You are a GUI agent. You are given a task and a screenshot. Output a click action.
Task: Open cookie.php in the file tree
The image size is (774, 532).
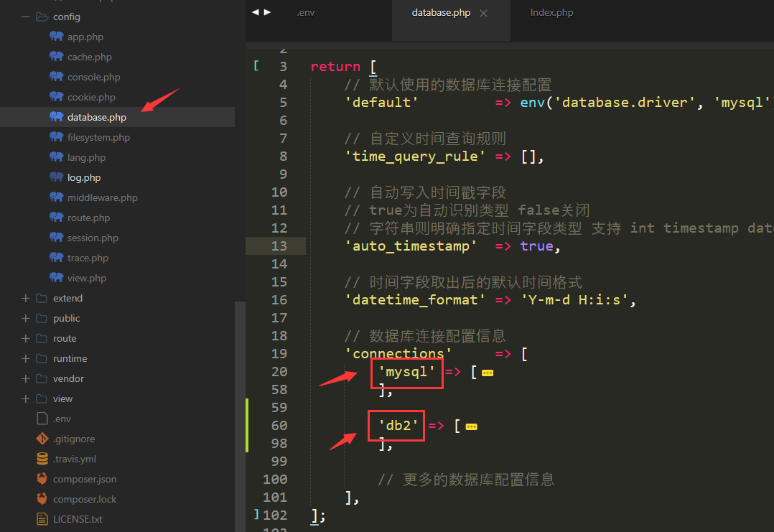tap(91, 97)
